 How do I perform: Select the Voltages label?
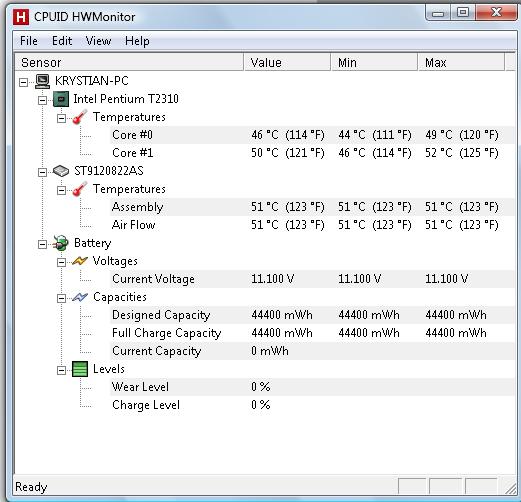115,261
